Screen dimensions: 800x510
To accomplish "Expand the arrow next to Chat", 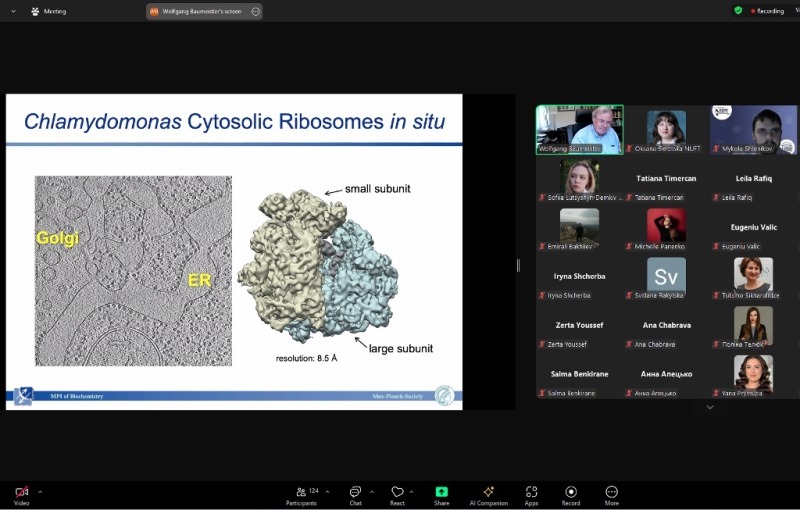I will point(372,491).
